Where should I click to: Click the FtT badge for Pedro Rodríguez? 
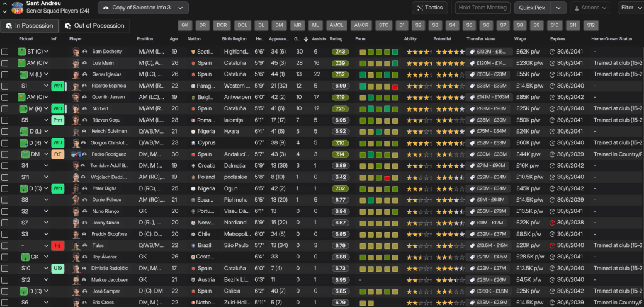coord(58,154)
